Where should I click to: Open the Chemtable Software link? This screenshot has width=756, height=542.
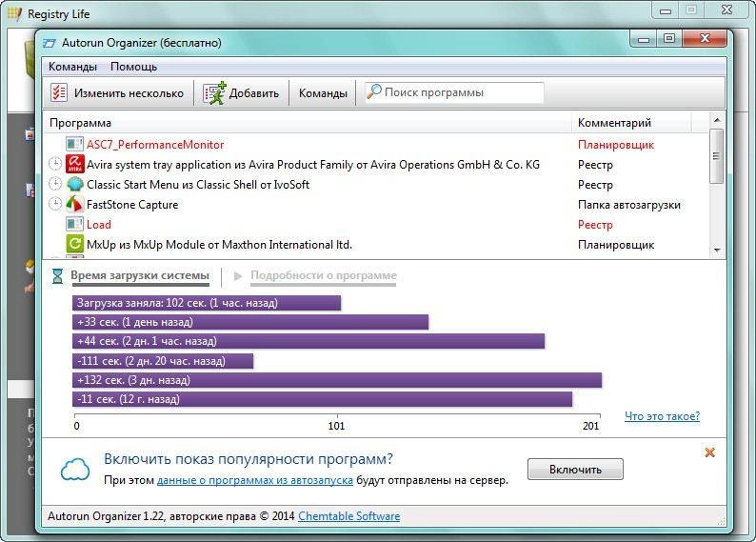(x=349, y=516)
